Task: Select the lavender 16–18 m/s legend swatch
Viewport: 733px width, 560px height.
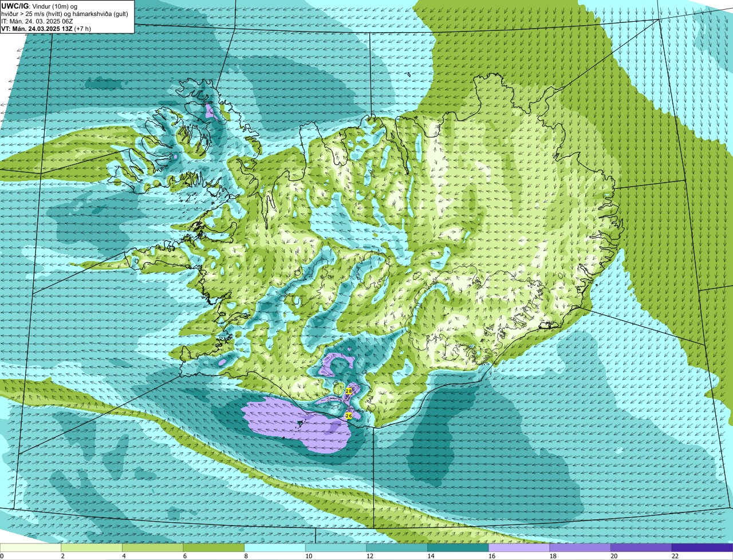Action: pyautogui.click(x=519, y=547)
